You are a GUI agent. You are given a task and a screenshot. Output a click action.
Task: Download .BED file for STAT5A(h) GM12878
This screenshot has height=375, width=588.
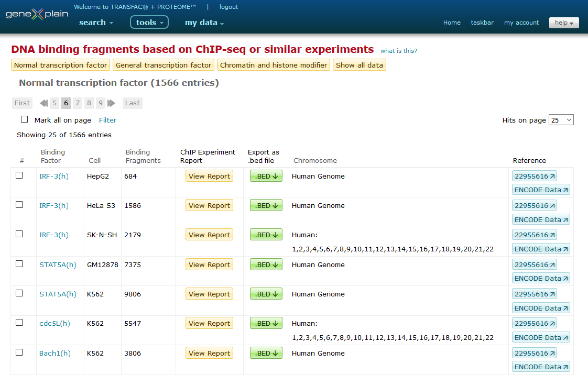(266, 265)
